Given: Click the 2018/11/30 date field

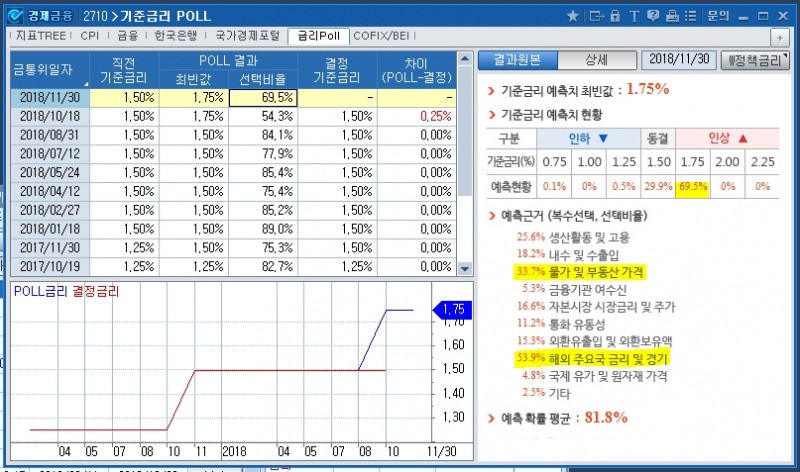Looking at the screenshot, I should tap(679, 60).
